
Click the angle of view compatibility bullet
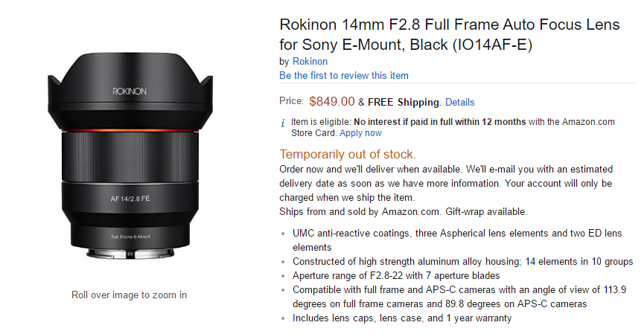point(459,297)
